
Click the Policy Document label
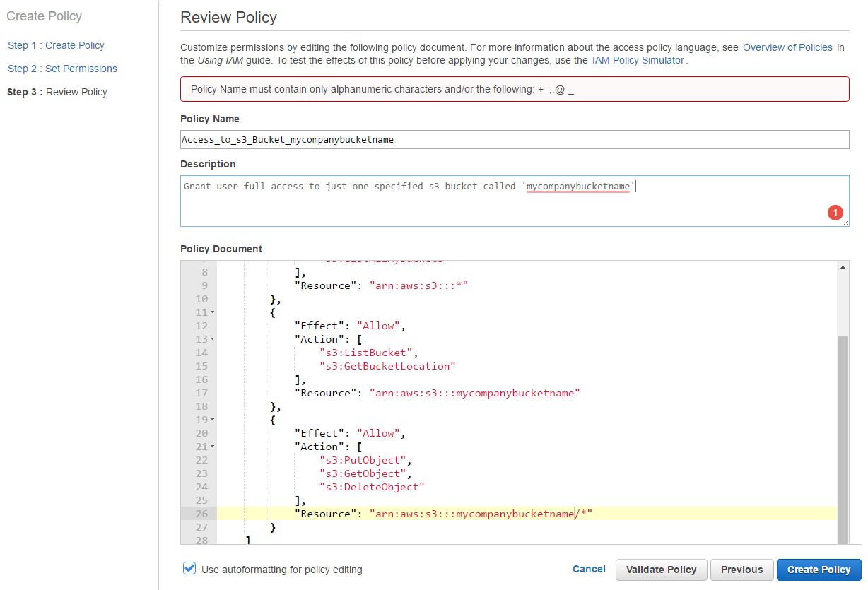pos(221,249)
